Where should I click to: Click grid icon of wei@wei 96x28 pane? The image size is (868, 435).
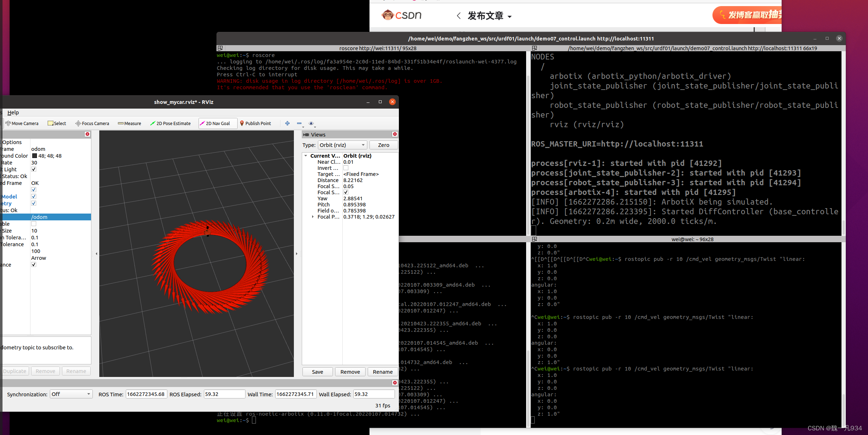(534, 239)
